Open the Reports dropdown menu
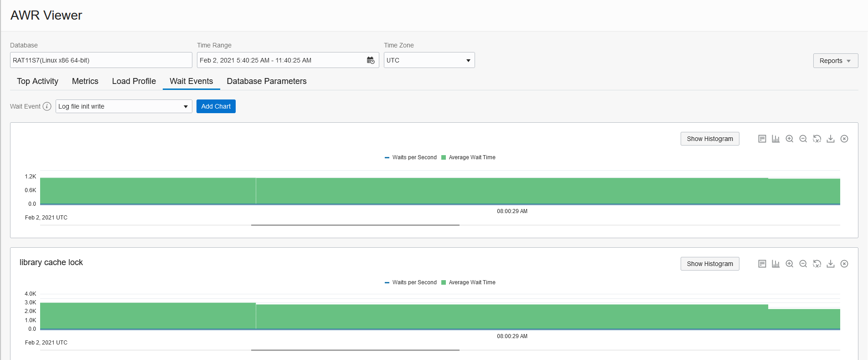 click(x=835, y=61)
